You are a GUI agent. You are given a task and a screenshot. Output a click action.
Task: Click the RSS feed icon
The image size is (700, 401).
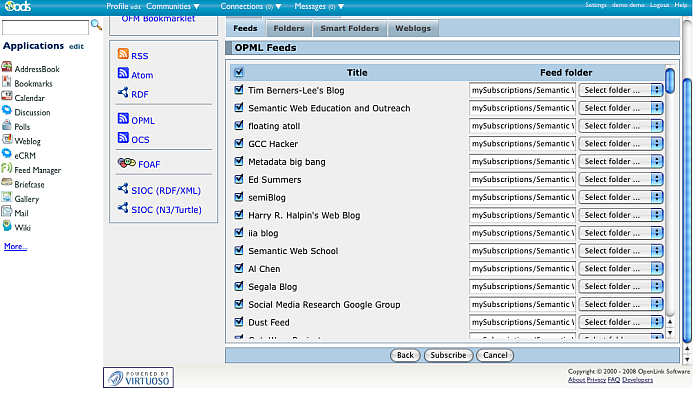click(123, 56)
